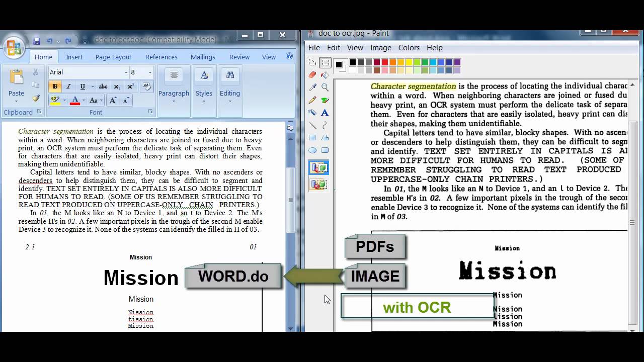Open the Image menu in Paint

tap(380, 47)
